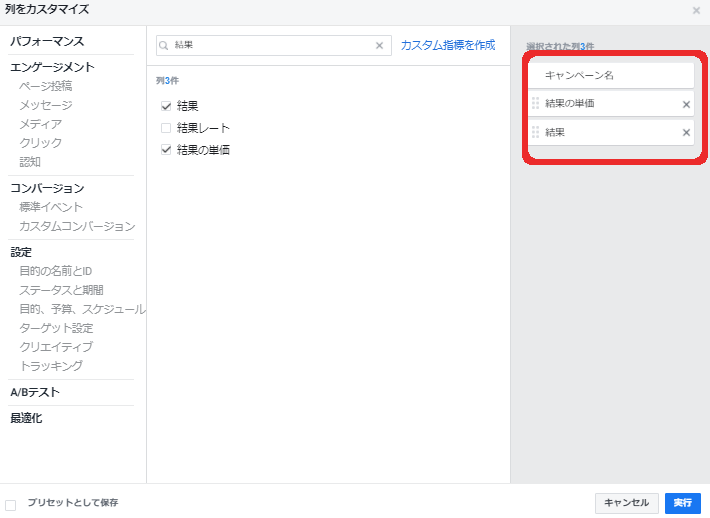The width and height of the screenshot is (710, 518).
Task: Click the 結果の単価 selected column label
Action: [x=570, y=104]
